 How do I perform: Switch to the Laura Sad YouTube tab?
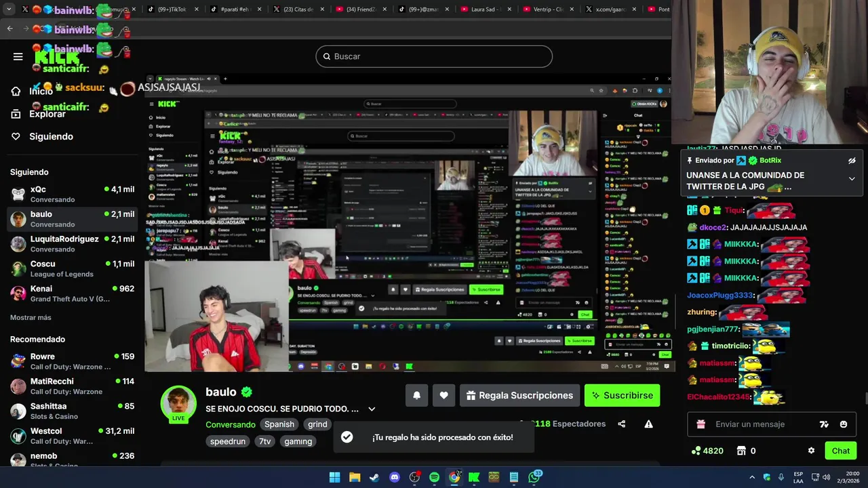[485, 9]
